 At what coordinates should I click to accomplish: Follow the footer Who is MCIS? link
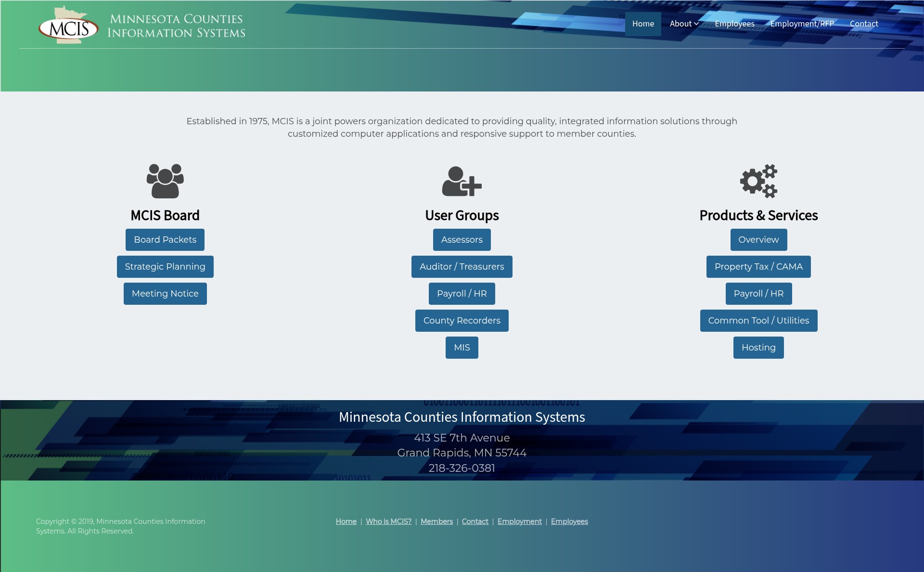[388, 521]
